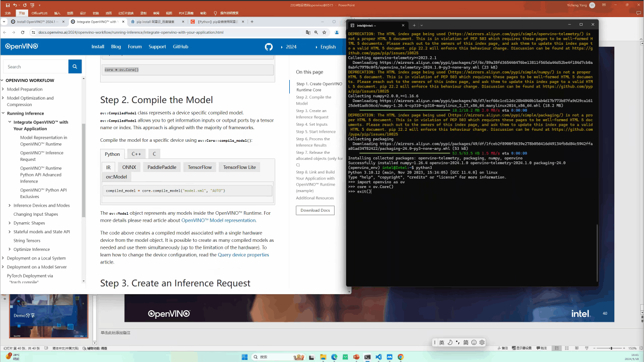This screenshot has width=644, height=362.
Task: Open a new terminal tab with plus
Action: [414, 25]
